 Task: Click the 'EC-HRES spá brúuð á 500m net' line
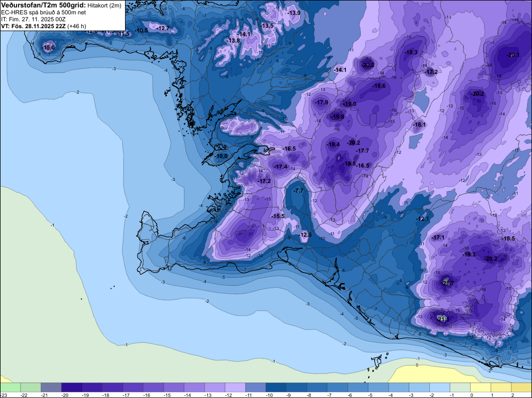tap(44, 12)
